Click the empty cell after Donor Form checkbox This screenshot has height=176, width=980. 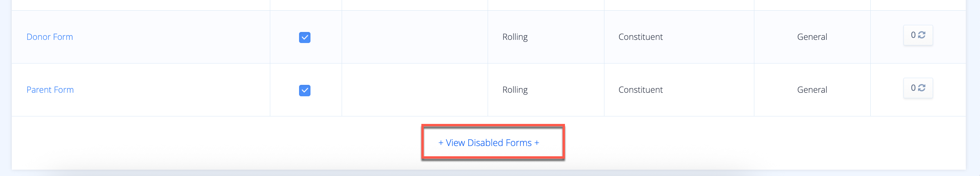(415, 37)
